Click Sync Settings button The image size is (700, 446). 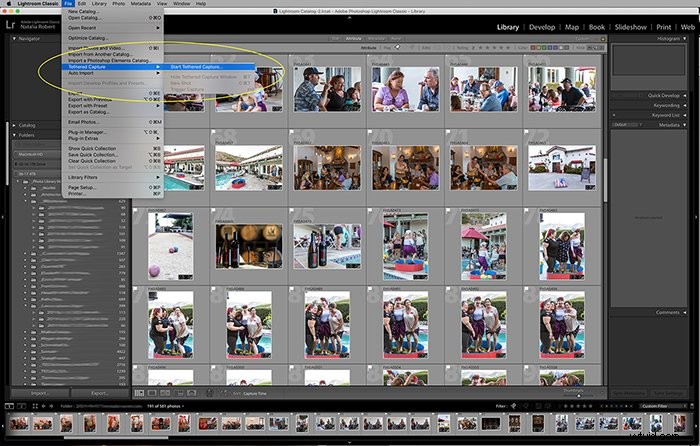(x=668, y=393)
